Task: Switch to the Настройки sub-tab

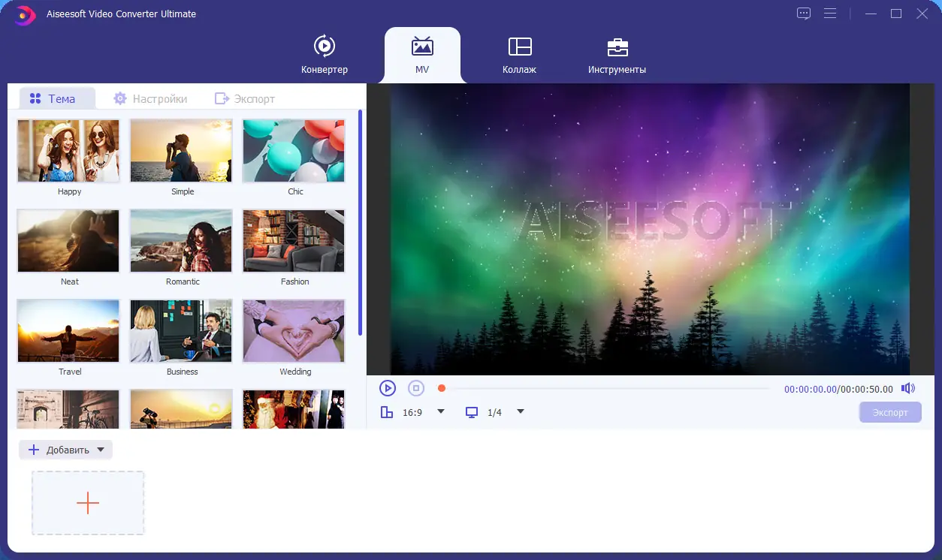Action: click(x=150, y=98)
